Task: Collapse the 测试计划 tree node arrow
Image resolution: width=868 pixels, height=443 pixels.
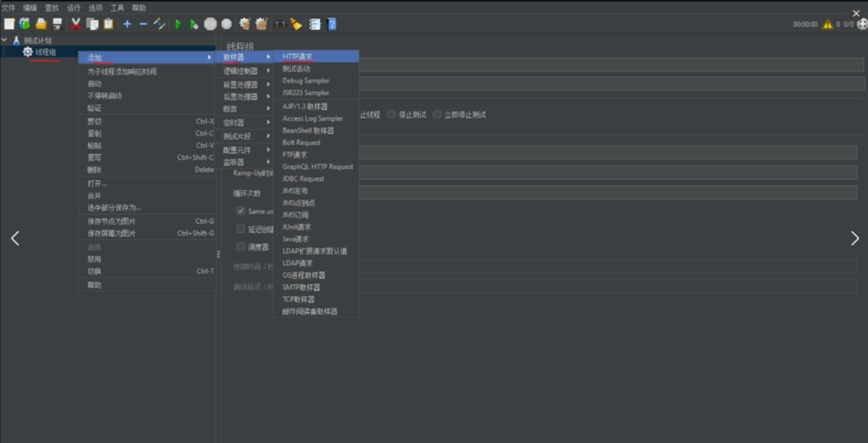Action: pyautogui.click(x=5, y=40)
